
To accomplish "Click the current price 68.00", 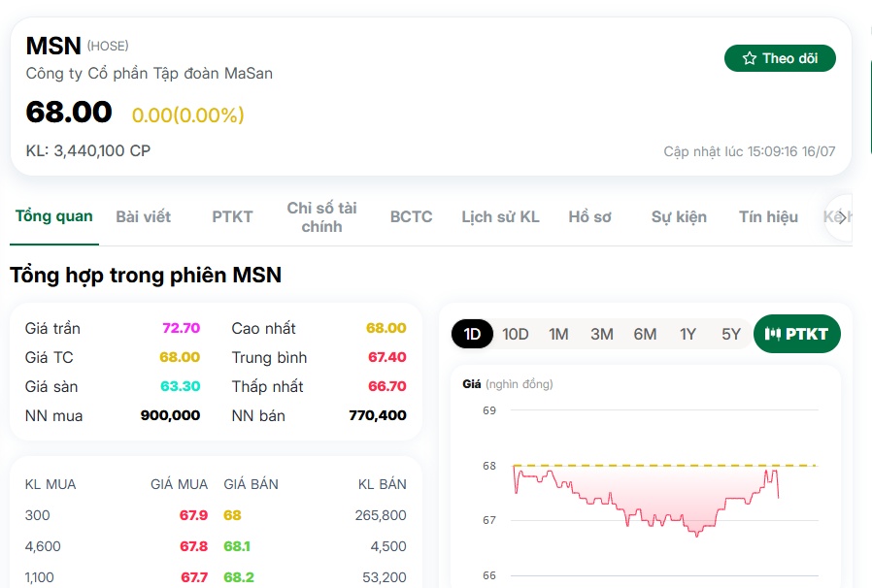I will (69, 112).
